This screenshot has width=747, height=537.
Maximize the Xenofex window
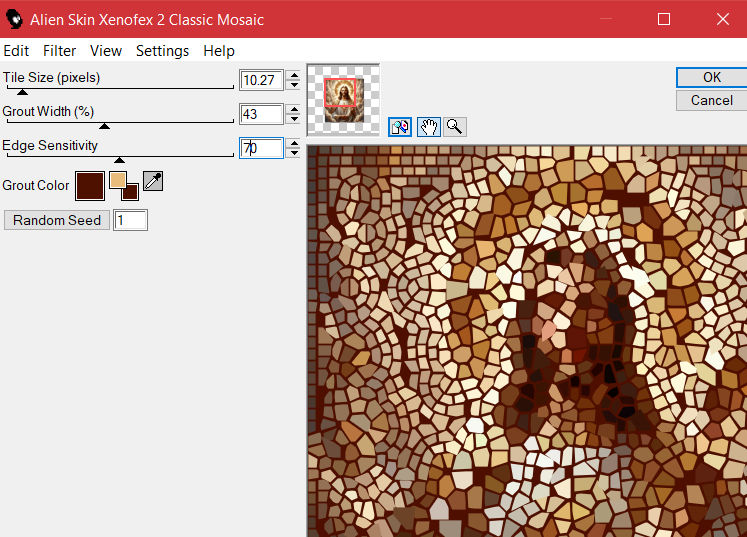pyautogui.click(x=664, y=19)
